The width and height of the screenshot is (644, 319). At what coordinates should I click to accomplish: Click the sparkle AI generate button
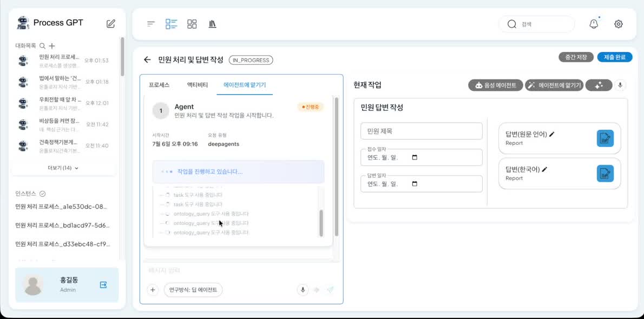tap(599, 85)
